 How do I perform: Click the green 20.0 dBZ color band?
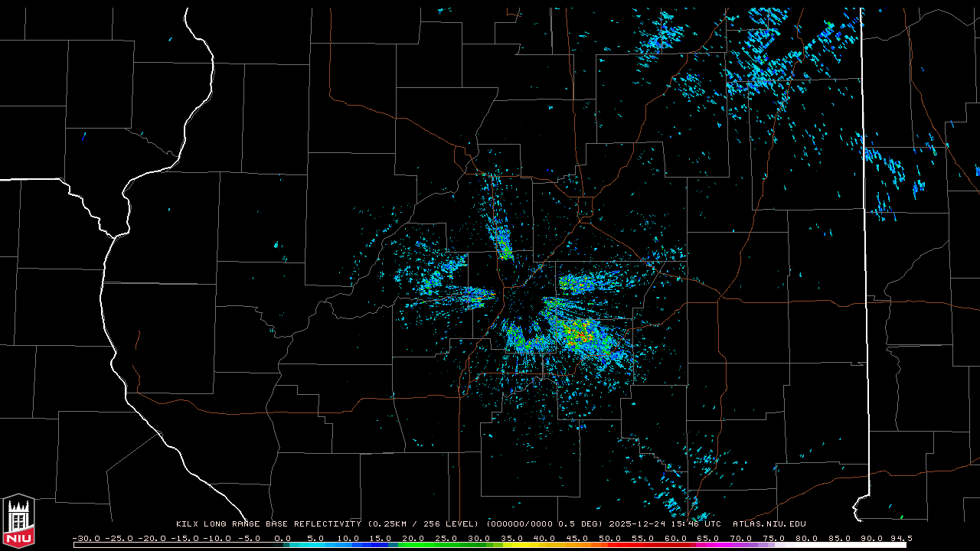(x=413, y=545)
